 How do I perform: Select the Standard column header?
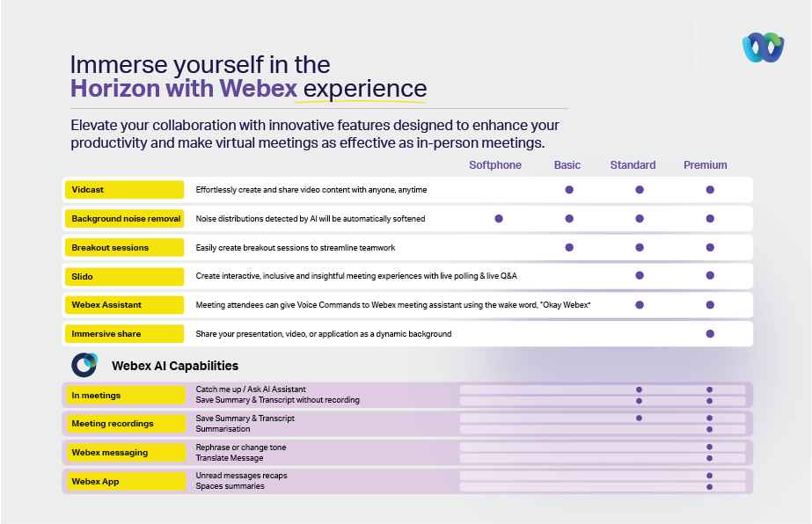(x=633, y=165)
